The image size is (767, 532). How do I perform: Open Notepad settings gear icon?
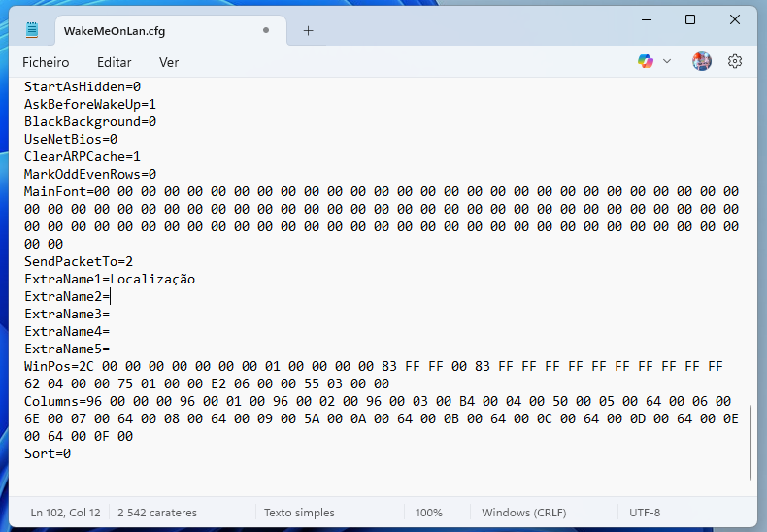(x=735, y=61)
